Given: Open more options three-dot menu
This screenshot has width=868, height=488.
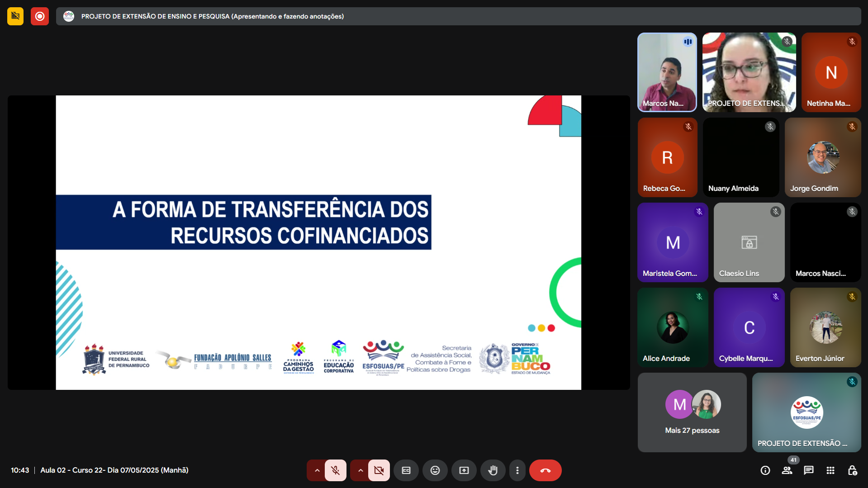Looking at the screenshot, I should tap(517, 470).
